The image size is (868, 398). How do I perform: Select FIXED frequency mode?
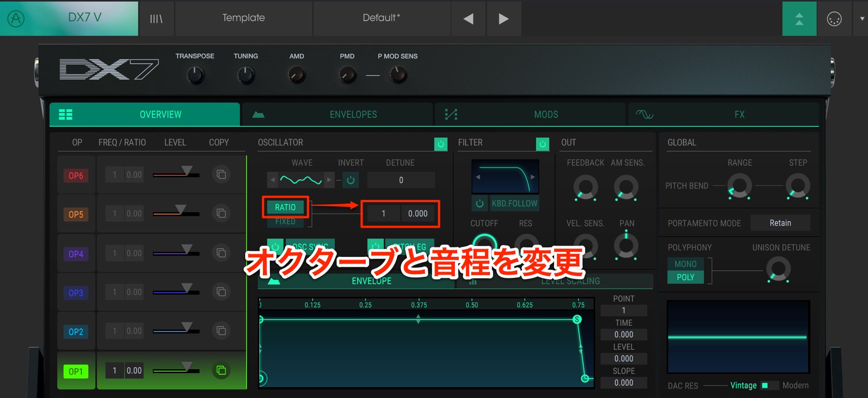coord(285,221)
